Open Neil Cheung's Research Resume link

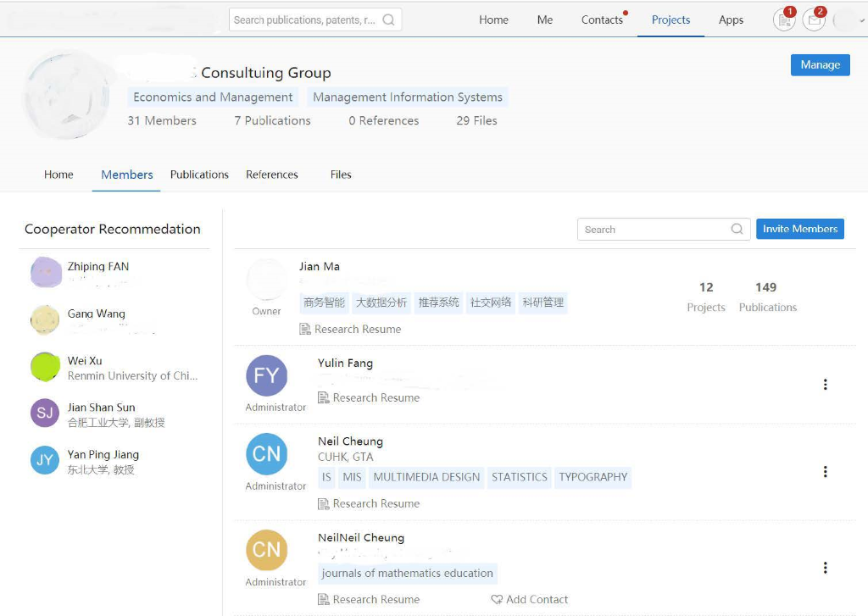tap(376, 503)
